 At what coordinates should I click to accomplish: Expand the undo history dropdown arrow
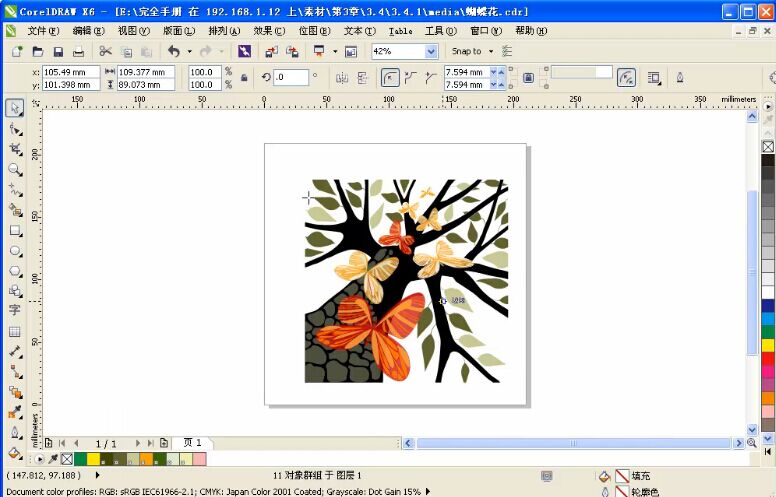(x=190, y=51)
